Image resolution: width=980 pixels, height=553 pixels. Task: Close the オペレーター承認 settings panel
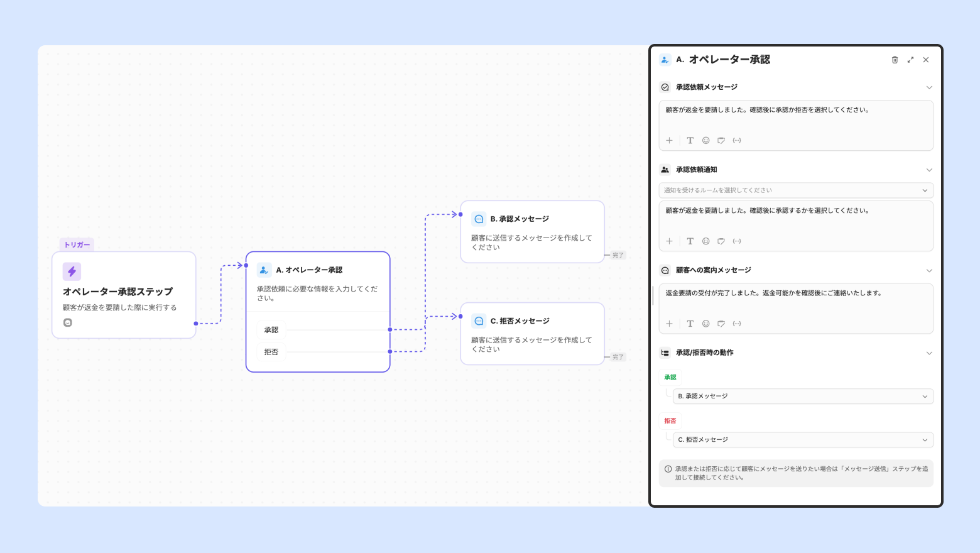click(x=926, y=60)
